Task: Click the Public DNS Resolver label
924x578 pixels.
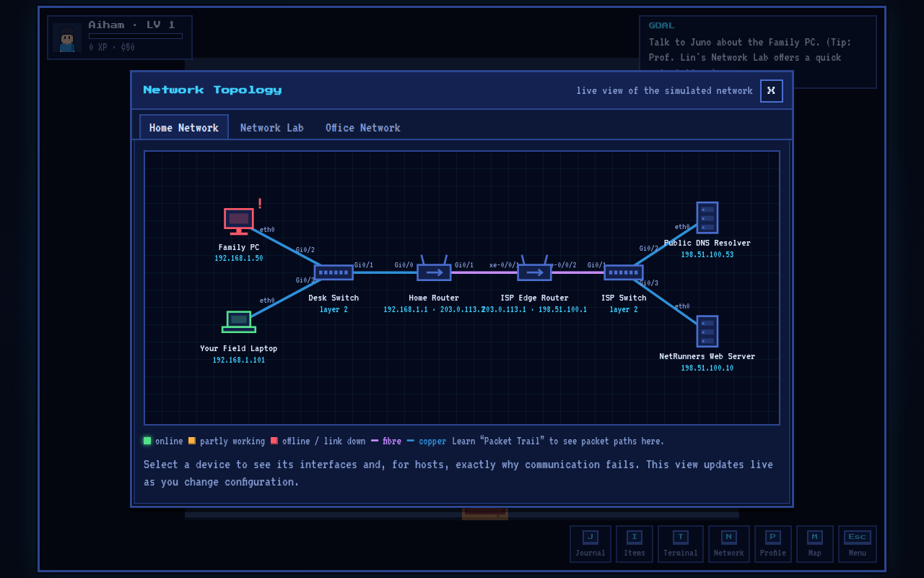Action: (x=707, y=243)
